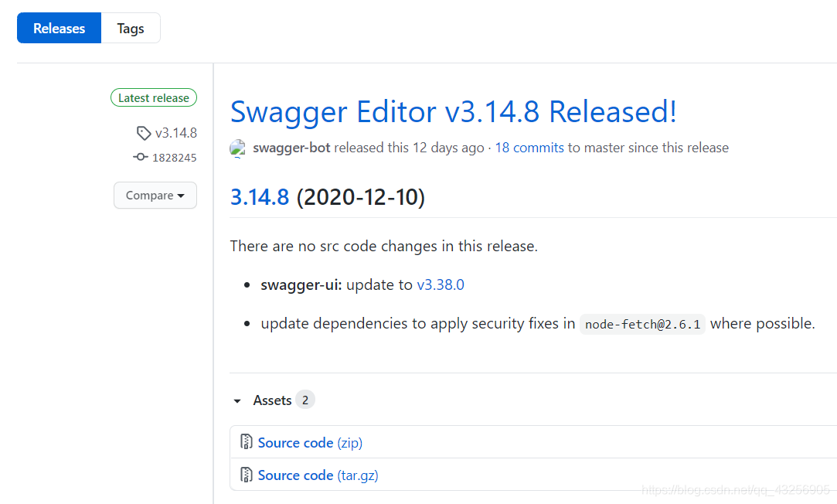Click the Assets label
The image size is (837, 504).
(x=272, y=400)
